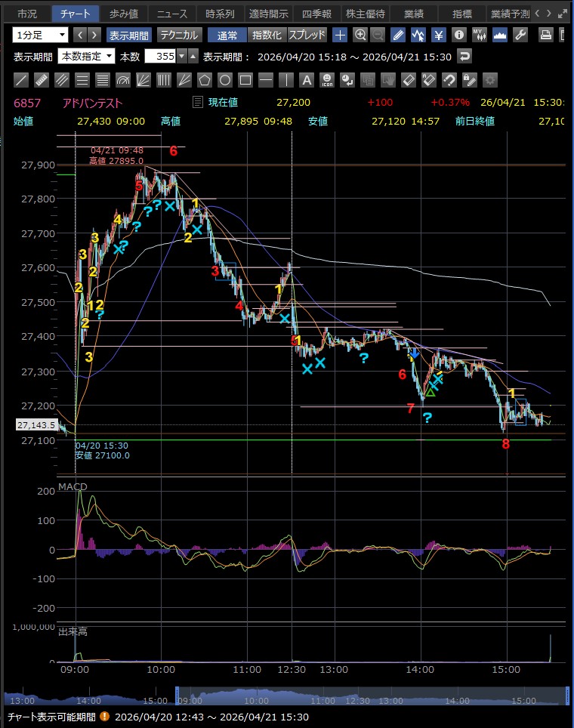Select the magnet snap tool icon

pos(449,79)
